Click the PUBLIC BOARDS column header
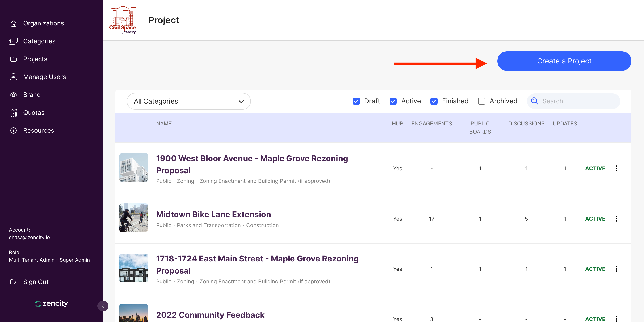The image size is (644, 322). (x=480, y=128)
